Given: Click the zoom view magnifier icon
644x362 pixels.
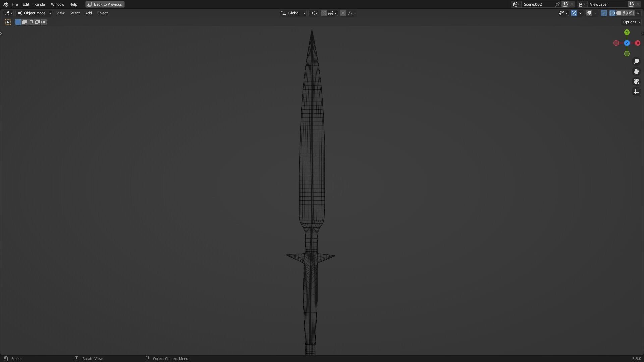Looking at the screenshot, I should [x=636, y=61].
